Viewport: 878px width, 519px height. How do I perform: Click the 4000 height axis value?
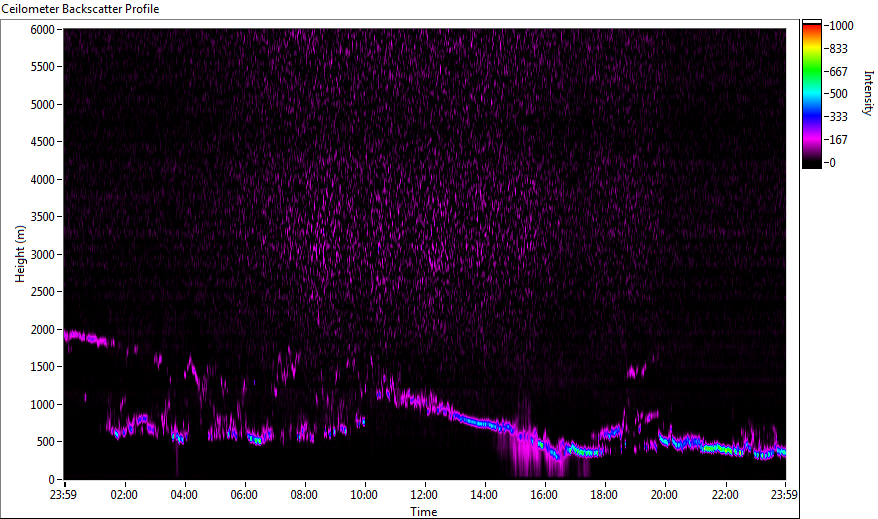click(43, 180)
